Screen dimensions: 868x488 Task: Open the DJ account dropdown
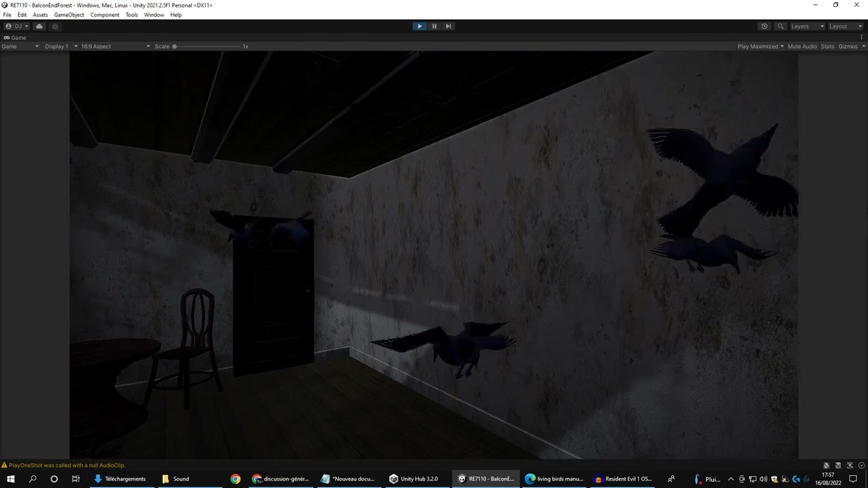[17, 26]
